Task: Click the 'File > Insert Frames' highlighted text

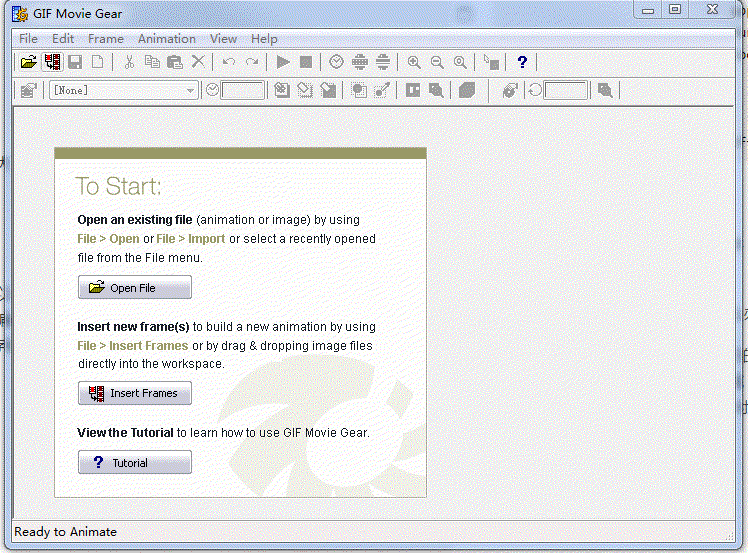Action: (133, 345)
